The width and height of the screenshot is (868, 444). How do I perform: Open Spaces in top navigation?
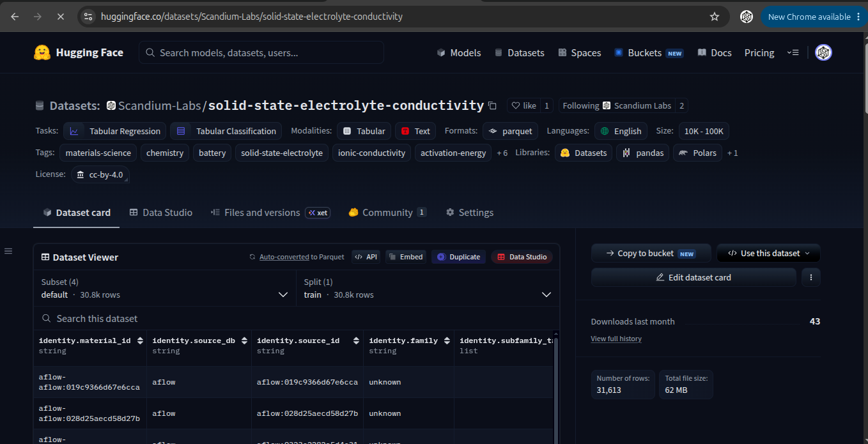pos(580,52)
